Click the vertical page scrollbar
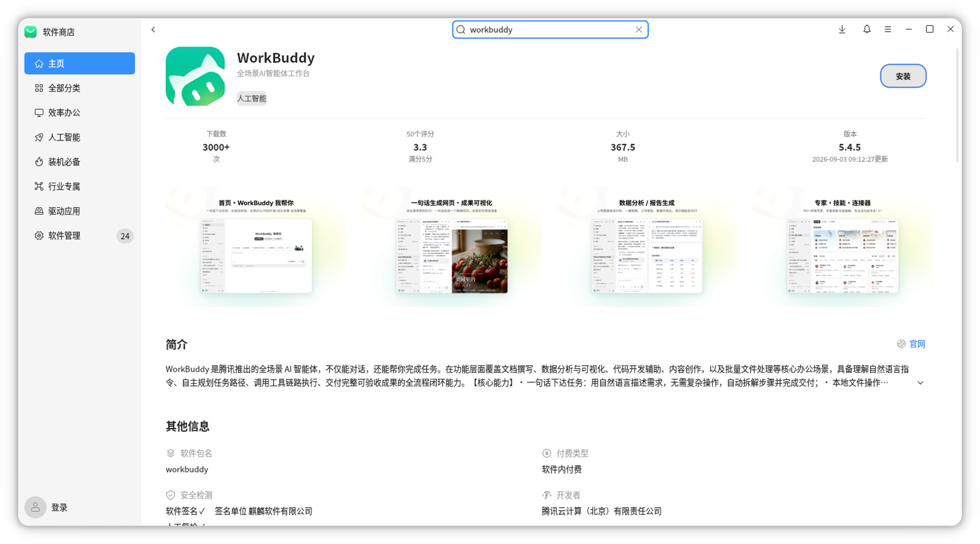980x544 pixels. pyautogui.click(x=958, y=105)
